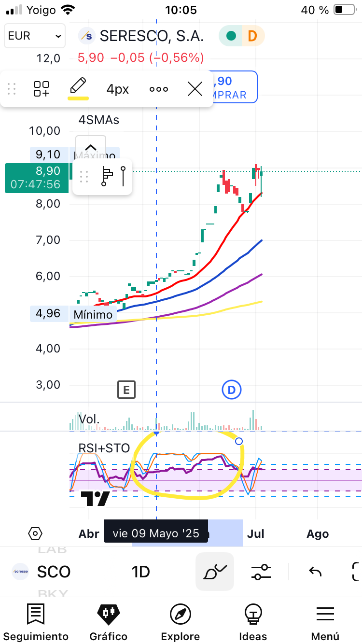Click the 5,90 −0,05 (−0,56%) price change text
The width and height of the screenshot is (362, 644).
pos(140,58)
